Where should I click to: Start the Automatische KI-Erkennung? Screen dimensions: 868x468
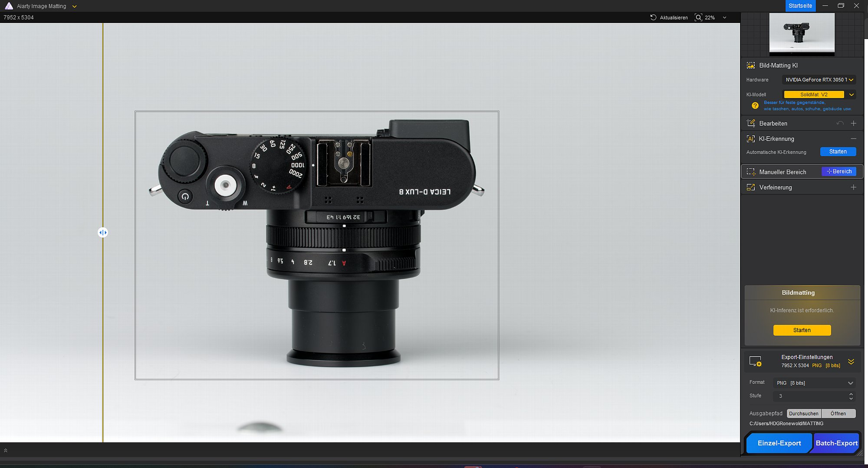tap(838, 152)
